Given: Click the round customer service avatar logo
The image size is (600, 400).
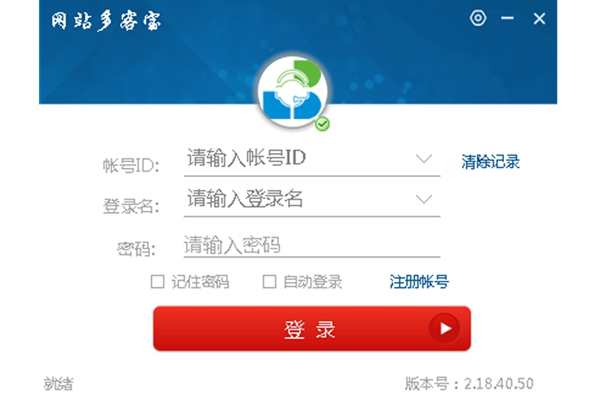Looking at the screenshot, I should tap(293, 91).
